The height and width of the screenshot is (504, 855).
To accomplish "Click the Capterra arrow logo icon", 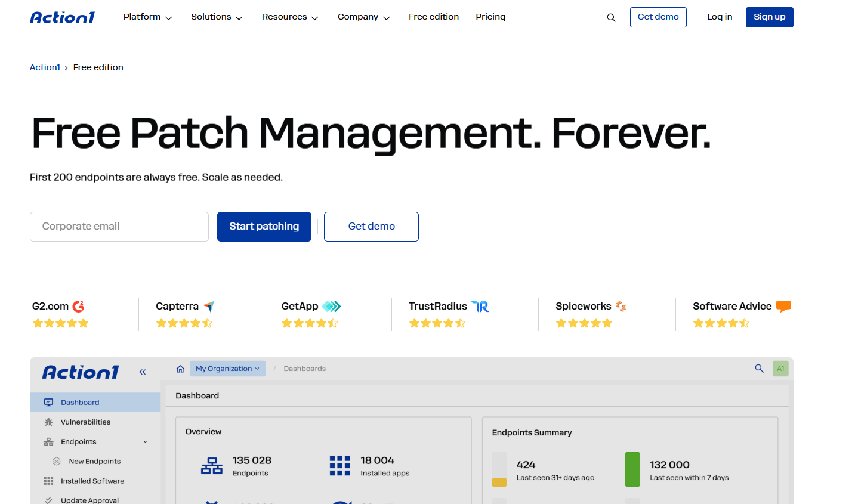I will tap(208, 307).
